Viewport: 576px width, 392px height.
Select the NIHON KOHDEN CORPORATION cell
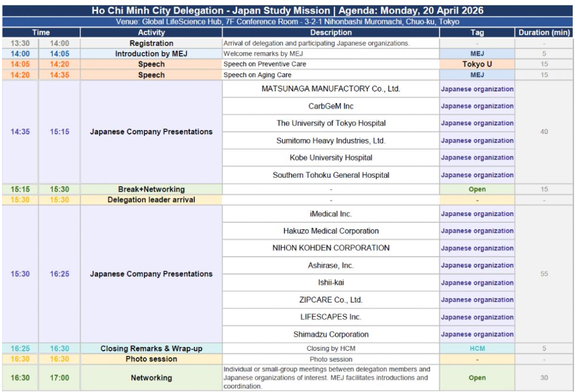pos(330,248)
